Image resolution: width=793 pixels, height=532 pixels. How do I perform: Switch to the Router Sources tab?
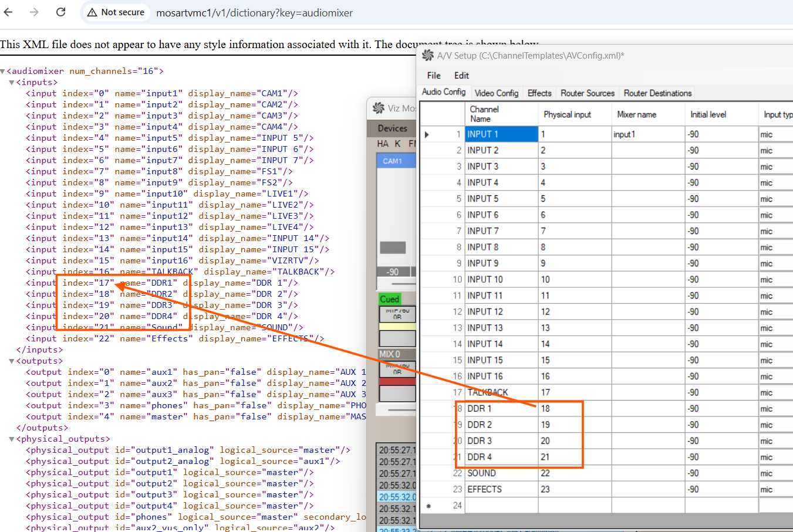587,93
